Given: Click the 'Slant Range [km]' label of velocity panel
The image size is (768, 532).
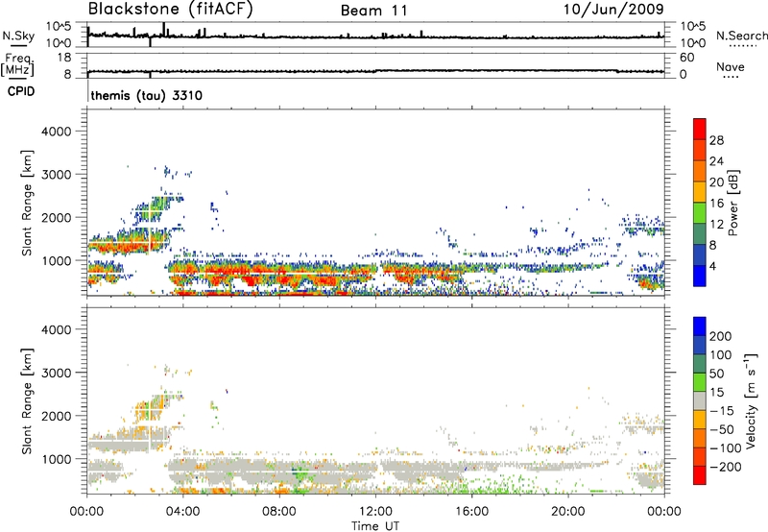Looking at the screenshot, I should 27,400.
